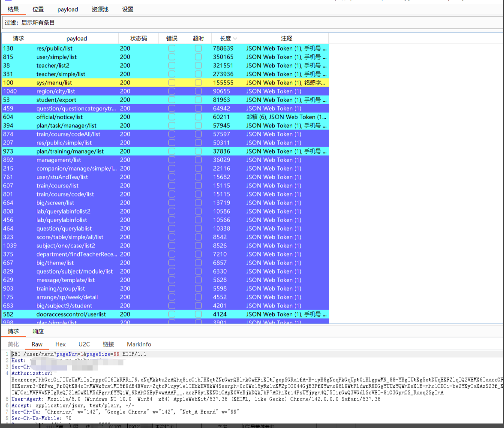Select the res/public/simple/list row
The image size is (504, 428).
(x=165, y=143)
